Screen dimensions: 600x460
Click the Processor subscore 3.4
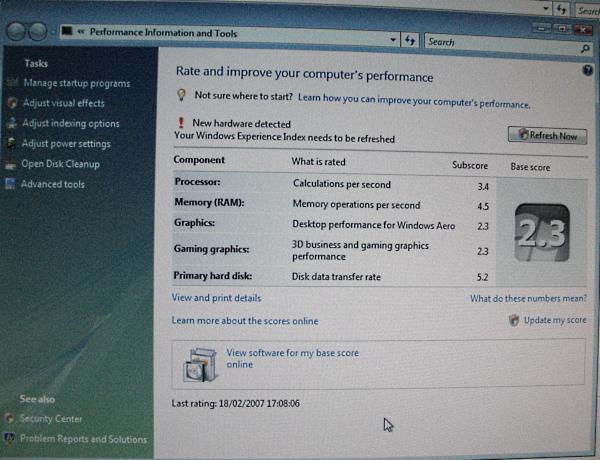click(483, 187)
